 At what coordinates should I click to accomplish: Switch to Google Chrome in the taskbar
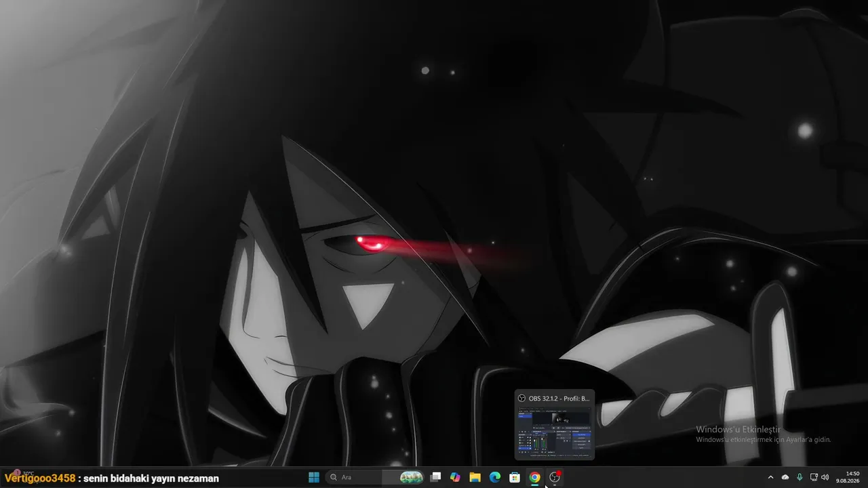[x=534, y=477]
